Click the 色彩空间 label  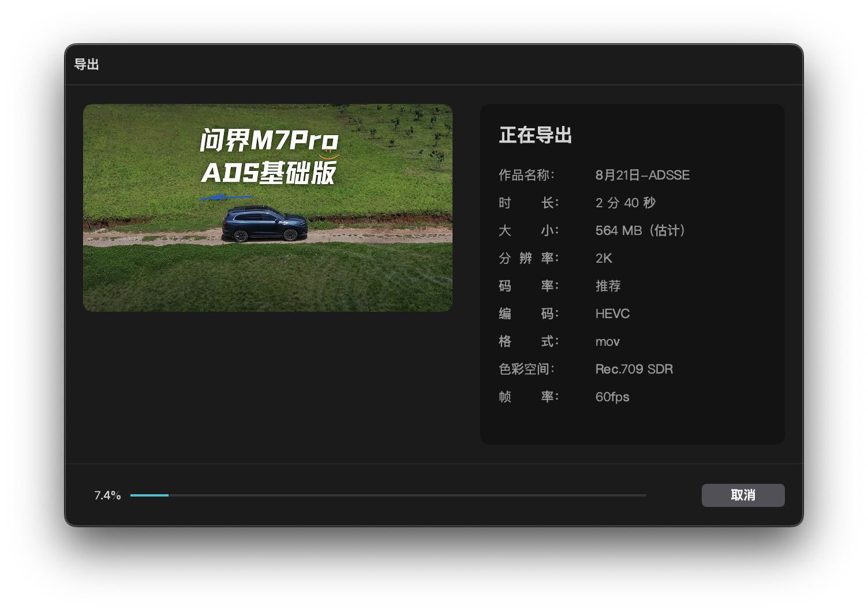526,369
